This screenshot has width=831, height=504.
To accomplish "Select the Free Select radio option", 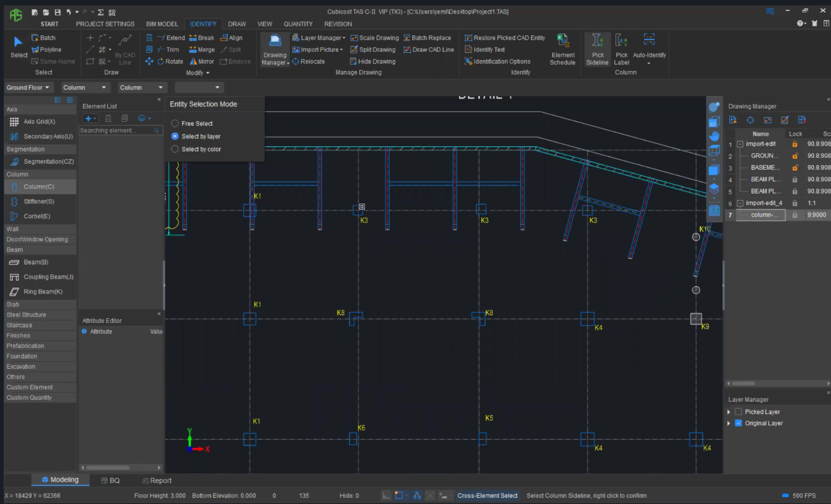I will [x=175, y=124].
